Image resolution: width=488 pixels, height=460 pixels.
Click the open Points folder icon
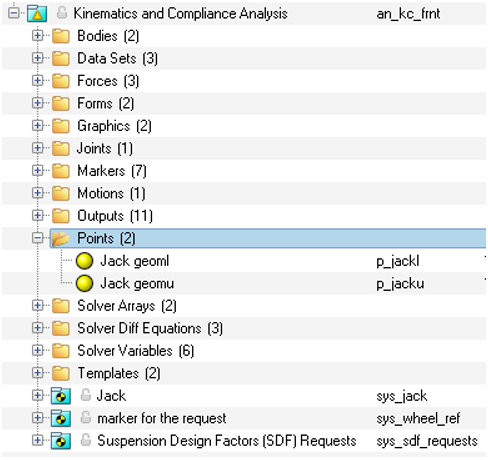tap(61, 238)
